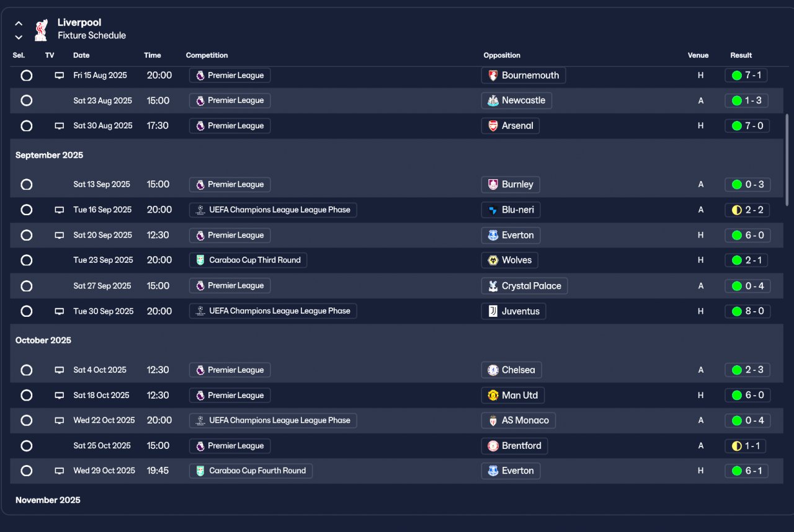794x532 pixels.
Task: Open the Champions League League Phase button for Blu-neri
Action: [x=273, y=210]
